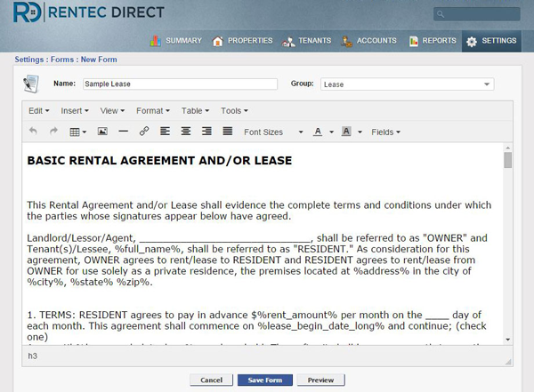The width and height of the screenshot is (534, 392).
Task: Center align the text
Action: click(186, 132)
